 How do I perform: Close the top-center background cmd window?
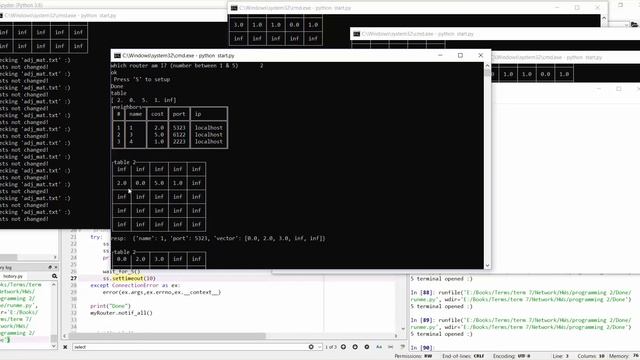tap(597, 8)
